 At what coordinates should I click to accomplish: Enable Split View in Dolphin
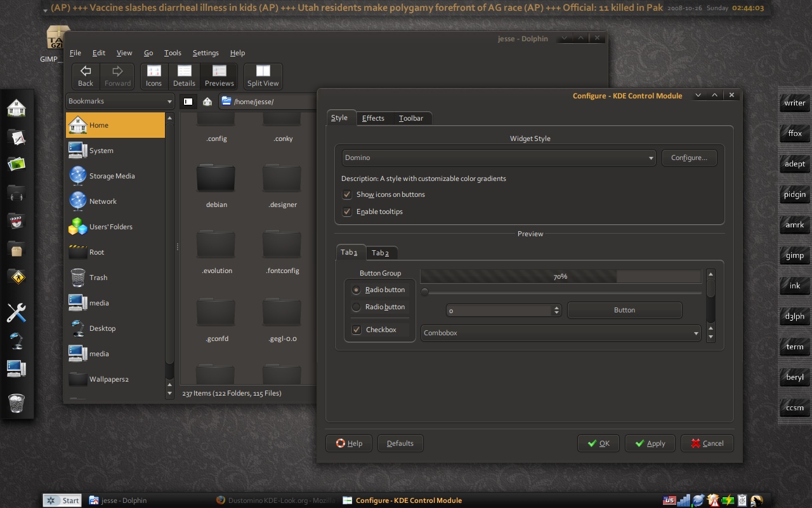(x=263, y=76)
